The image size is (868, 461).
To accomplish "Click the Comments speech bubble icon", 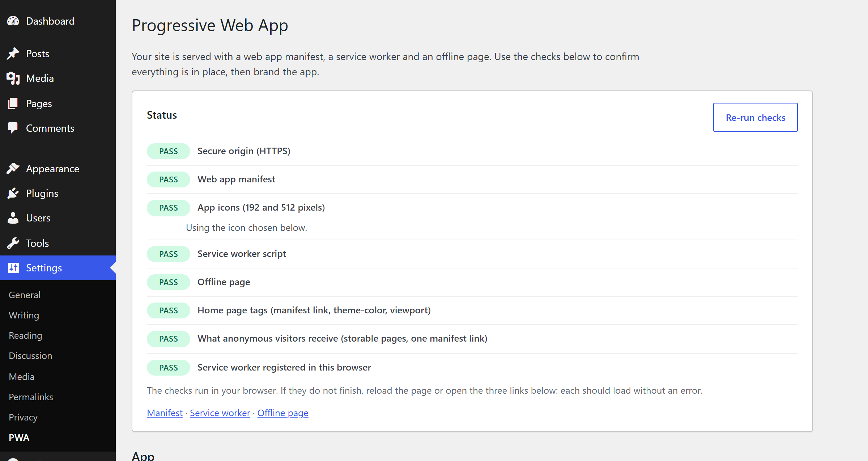I will coord(13,128).
